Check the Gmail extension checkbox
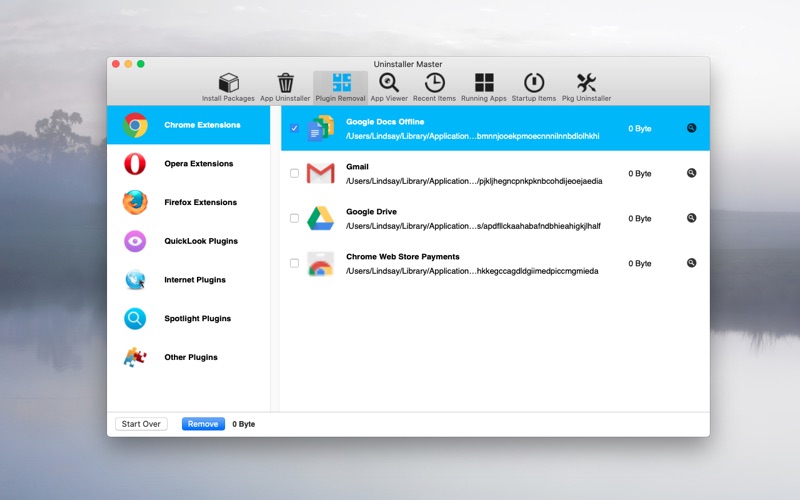The width and height of the screenshot is (800, 500). (x=294, y=173)
